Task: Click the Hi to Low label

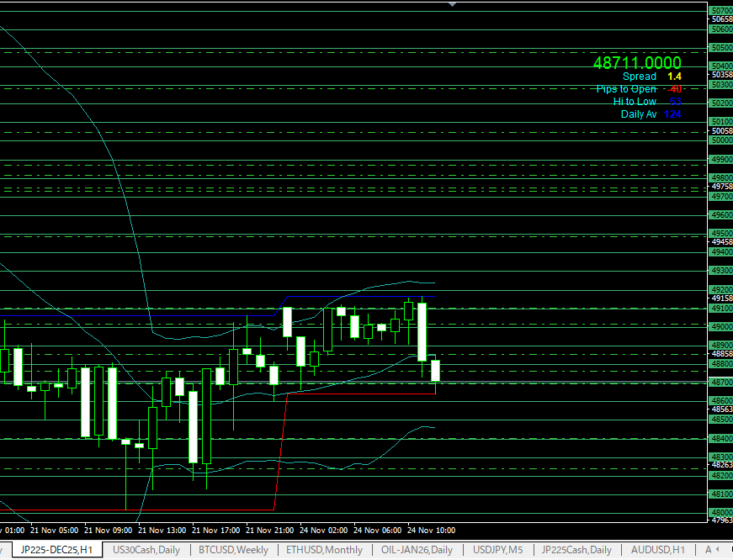Action: click(635, 102)
